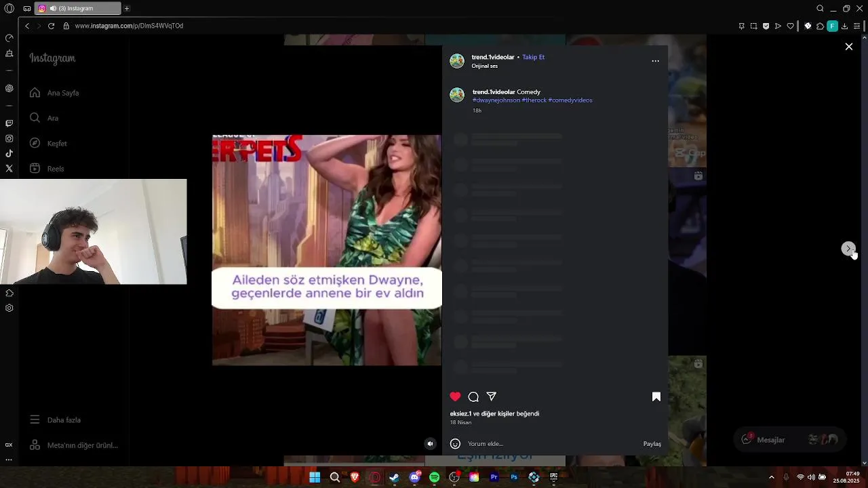Open Mesajlar messages panel
Screen dimensions: 868x488
click(x=790, y=440)
